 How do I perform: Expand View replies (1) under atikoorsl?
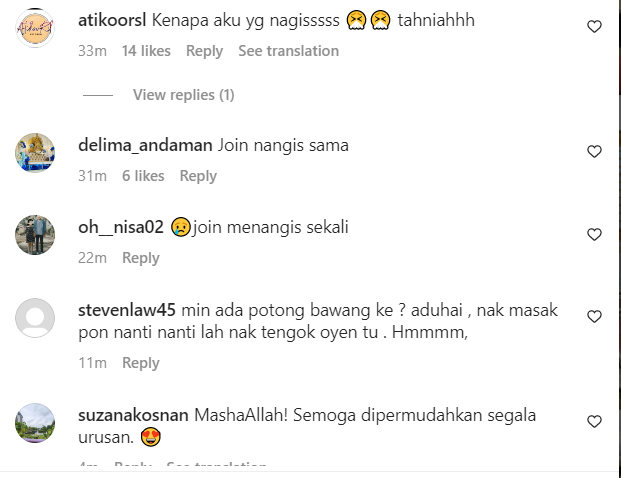(x=183, y=95)
